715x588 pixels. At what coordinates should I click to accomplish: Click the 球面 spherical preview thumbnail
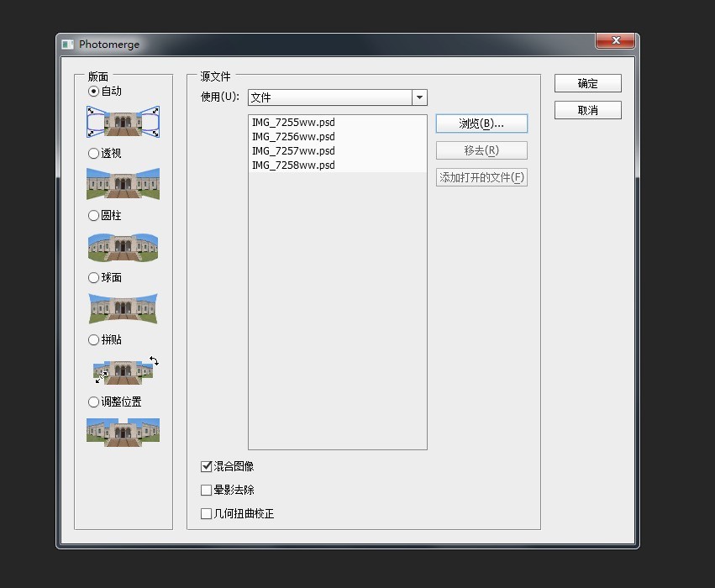tap(124, 308)
